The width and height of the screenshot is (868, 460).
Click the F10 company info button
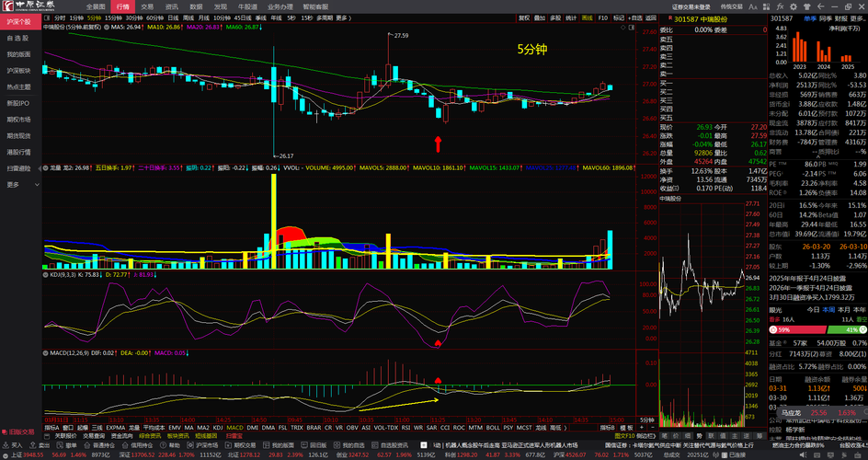coord(603,17)
